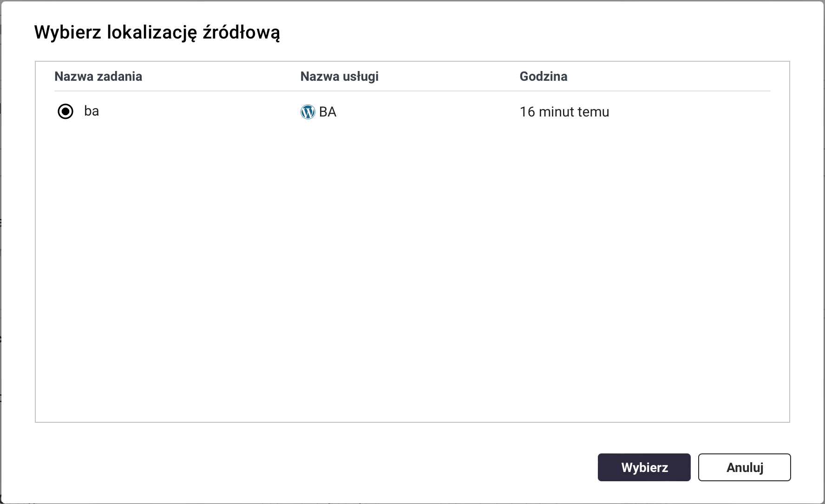Screen dimensions: 825x504
Task: Click the WordPress icon beside BA
Action: pyautogui.click(x=308, y=112)
